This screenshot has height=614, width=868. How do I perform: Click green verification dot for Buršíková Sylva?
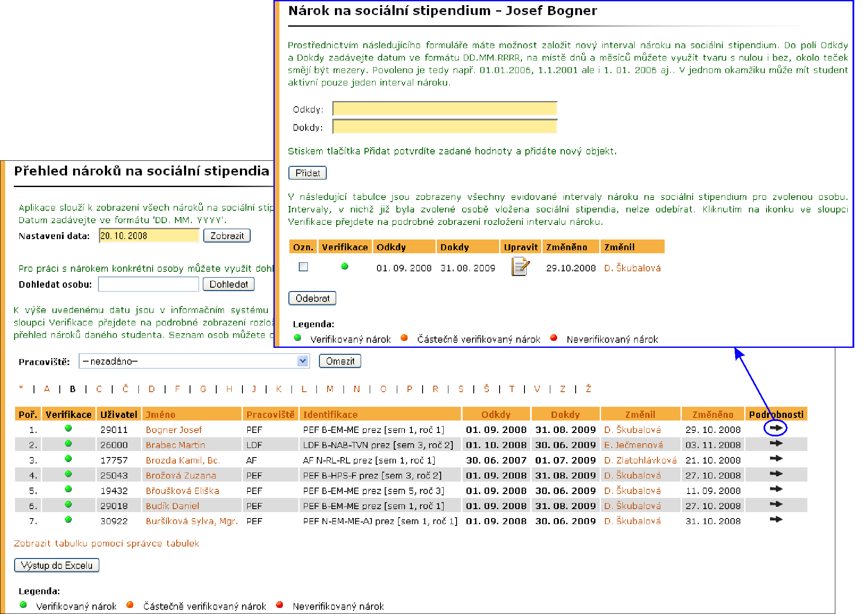tap(68, 519)
